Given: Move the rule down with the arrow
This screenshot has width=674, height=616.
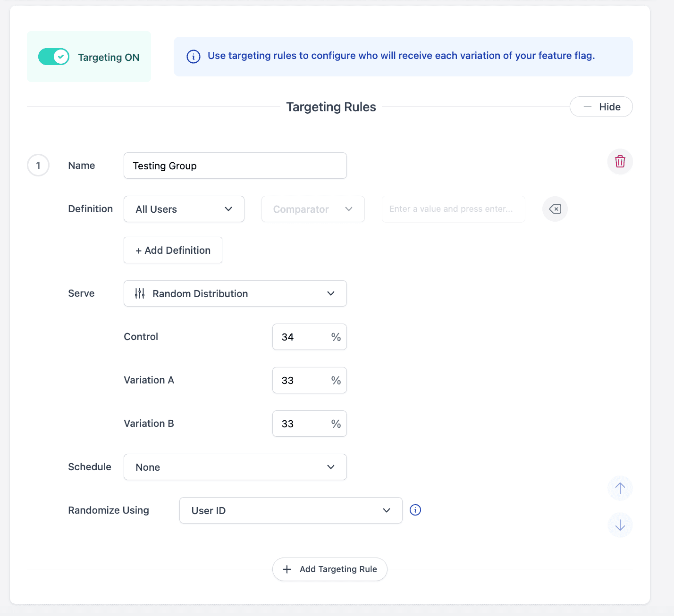Looking at the screenshot, I should click(620, 525).
